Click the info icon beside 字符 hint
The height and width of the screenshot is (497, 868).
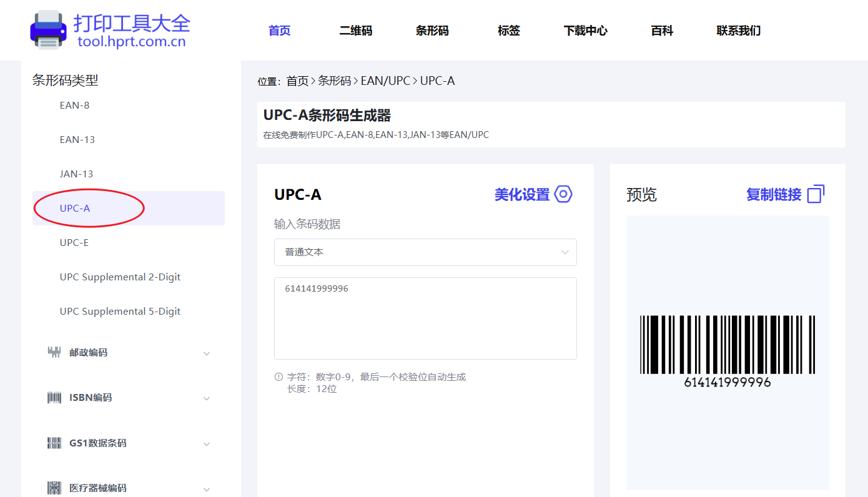pyautogui.click(x=279, y=376)
